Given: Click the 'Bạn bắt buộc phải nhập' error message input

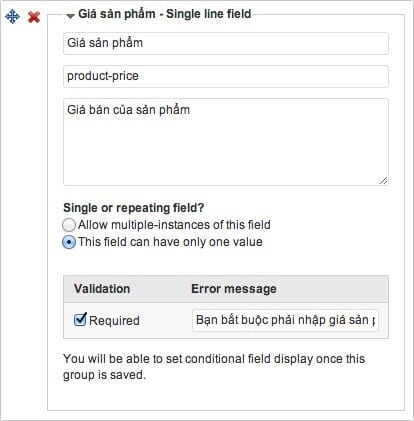Looking at the screenshot, I should pyautogui.click(x=285, y=320).
